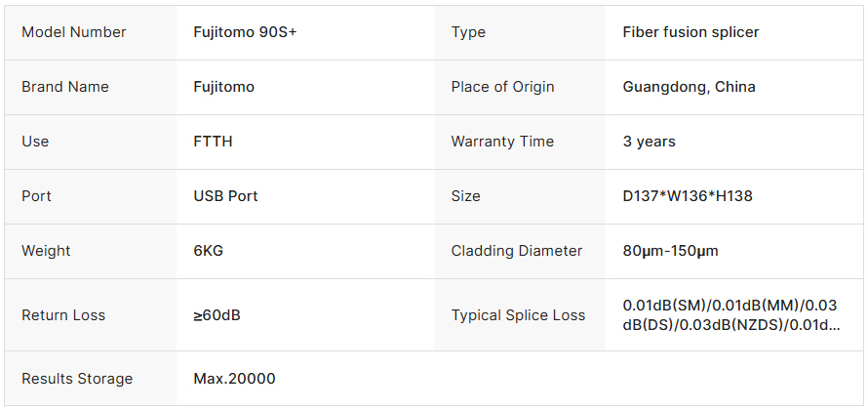The height and width of the screenshot is (411, 868).
Task: Select the Guangdong, China value
Action: [x=689, y=87]
